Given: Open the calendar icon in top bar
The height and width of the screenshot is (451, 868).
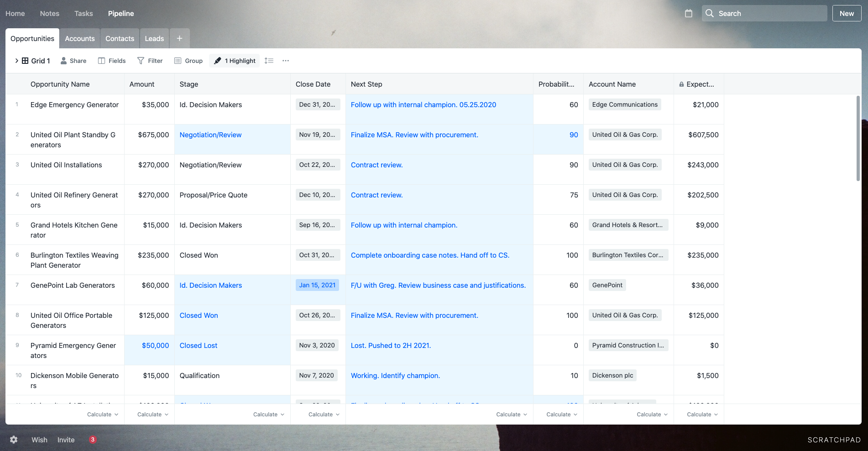Looking at the screenshot, I should click(689, 14).
